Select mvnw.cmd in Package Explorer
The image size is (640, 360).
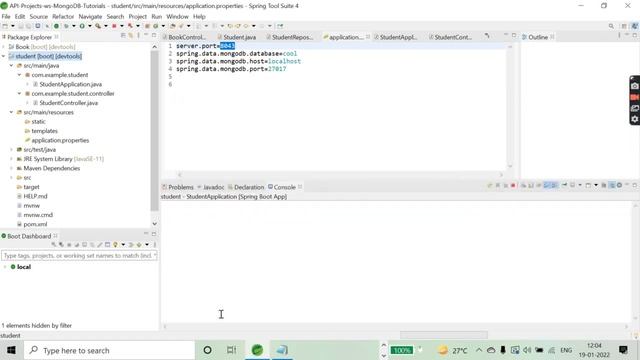tap(38, 215)
